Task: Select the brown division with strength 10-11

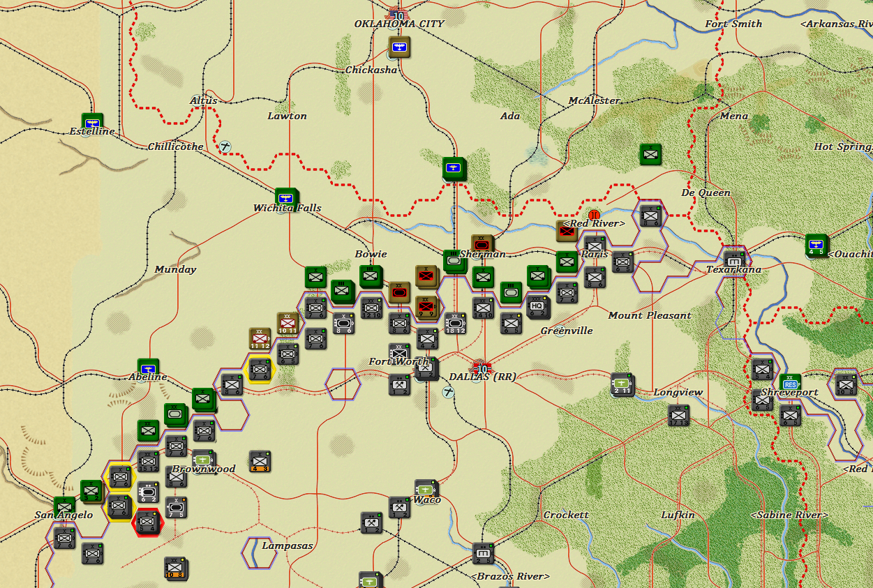Action: (288, 323)
